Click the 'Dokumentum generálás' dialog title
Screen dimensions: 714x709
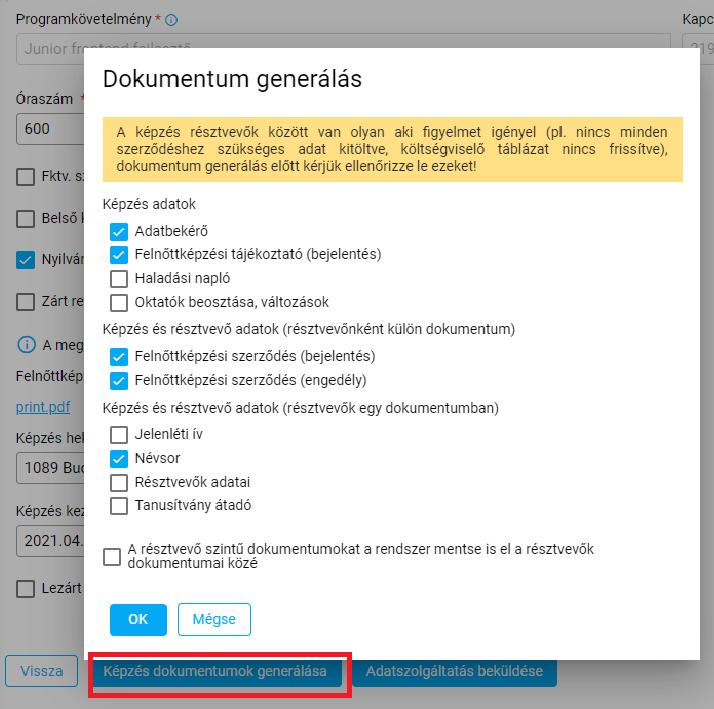click(x=232, y=79)
